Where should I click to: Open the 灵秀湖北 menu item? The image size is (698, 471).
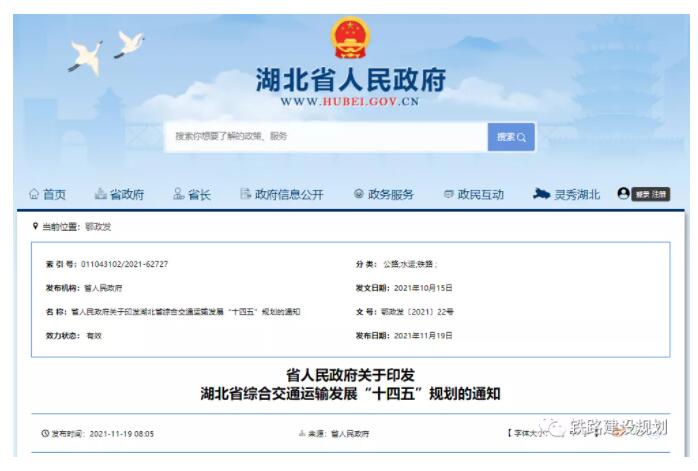coord(577,195)
